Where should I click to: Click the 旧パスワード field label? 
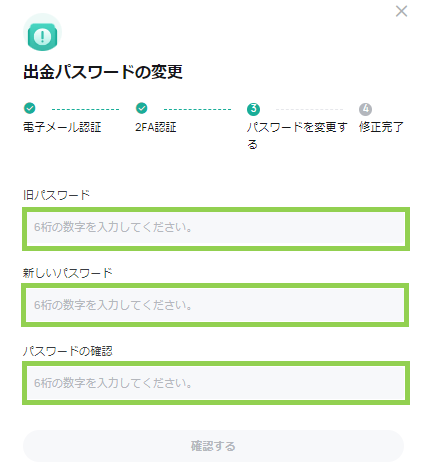pyautogui.click(x=56, y=195)
